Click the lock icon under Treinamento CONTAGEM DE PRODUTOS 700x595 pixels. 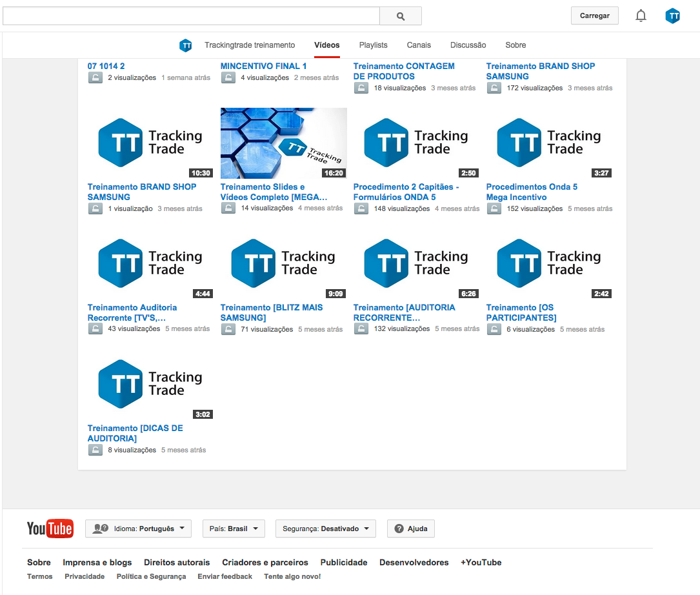(x=361, y=88)
